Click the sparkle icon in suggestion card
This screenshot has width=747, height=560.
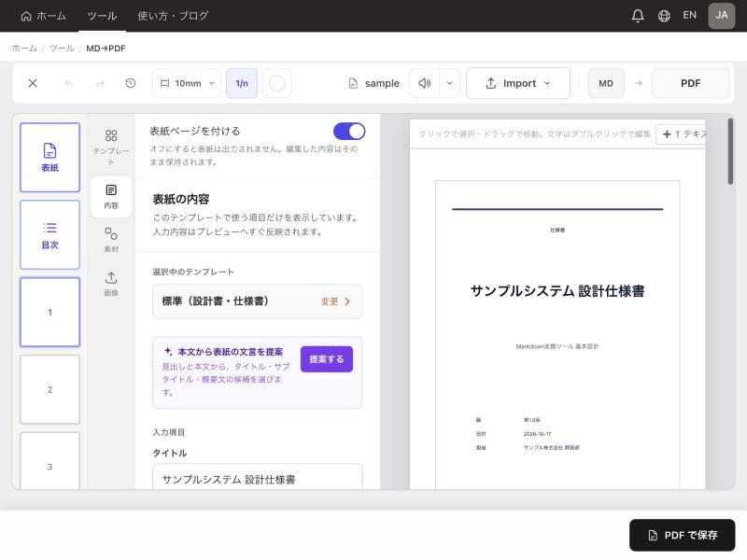[168, 352]
